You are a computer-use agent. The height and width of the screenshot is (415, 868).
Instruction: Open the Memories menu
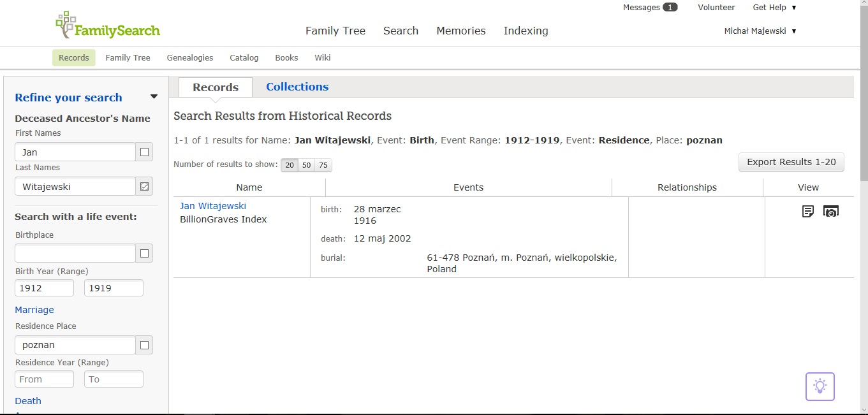pos(460,31)
